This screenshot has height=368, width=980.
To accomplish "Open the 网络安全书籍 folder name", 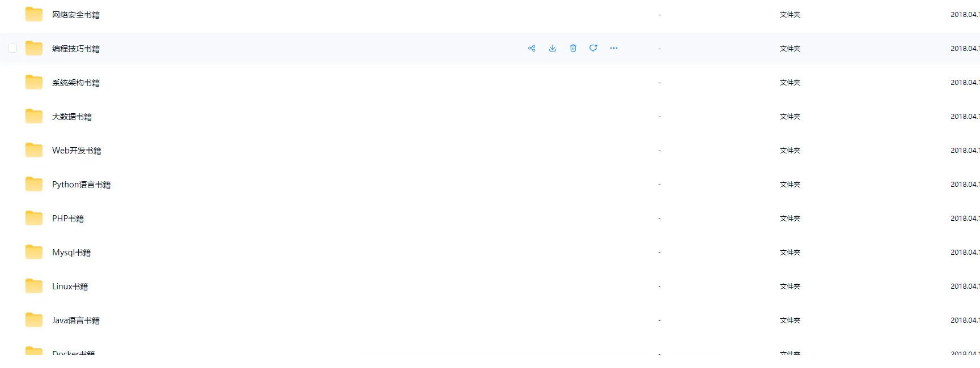I will [x=76, y=15].
